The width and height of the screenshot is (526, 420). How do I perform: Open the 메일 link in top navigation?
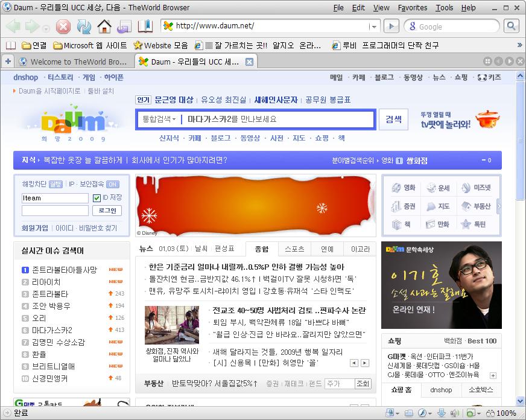point(336,77)
